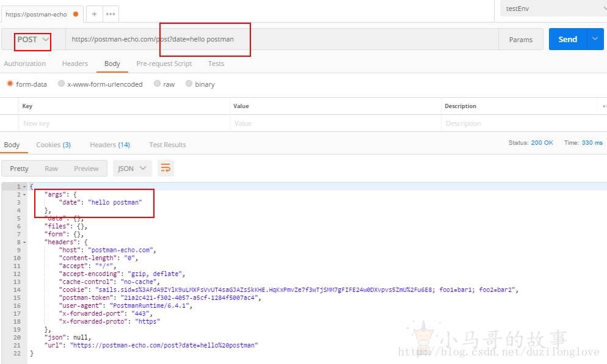Collapse the args object on line 2
The width and height of the screenshot is (607, 364).
pyautogui.click(x=24, y=194)
